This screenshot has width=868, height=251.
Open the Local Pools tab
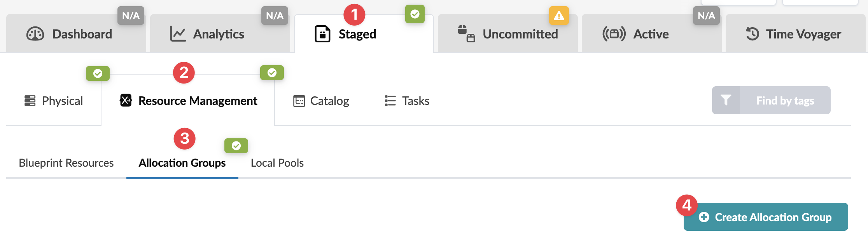click(x=277, y=163)
